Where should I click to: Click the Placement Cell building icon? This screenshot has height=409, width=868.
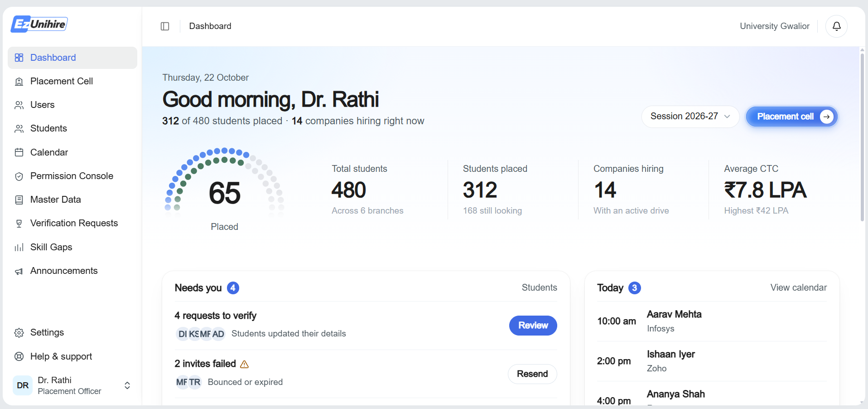click(19, 82)
